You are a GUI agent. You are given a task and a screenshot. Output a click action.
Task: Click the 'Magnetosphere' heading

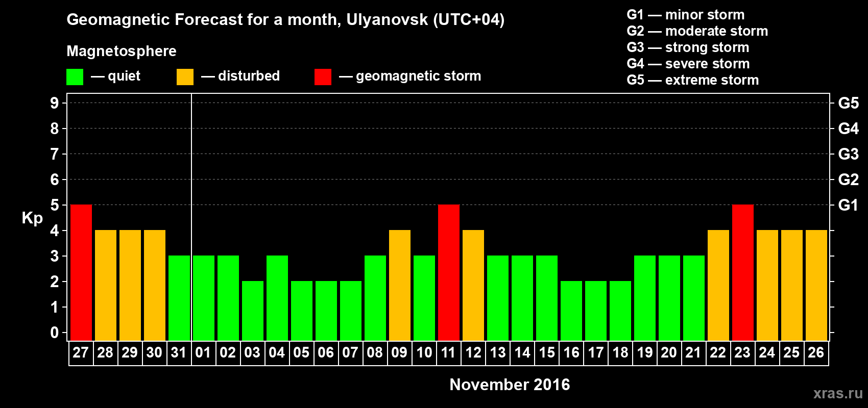(122, 51)
